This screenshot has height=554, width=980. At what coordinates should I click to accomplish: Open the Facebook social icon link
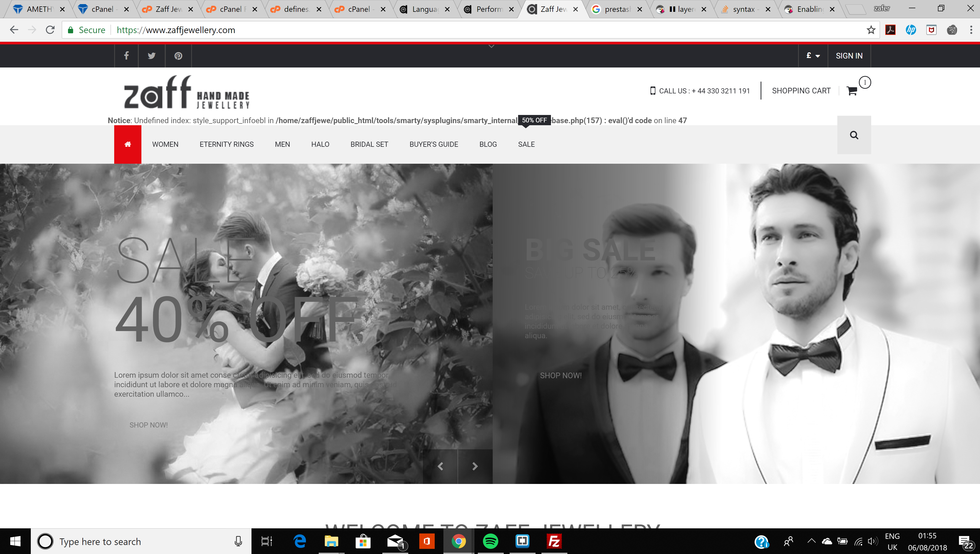point(126,56)
